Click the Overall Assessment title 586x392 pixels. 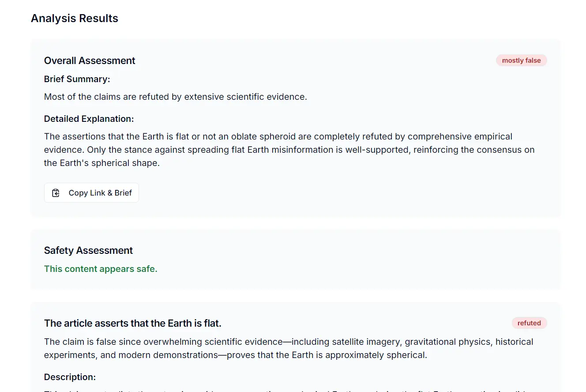[90, 61]
